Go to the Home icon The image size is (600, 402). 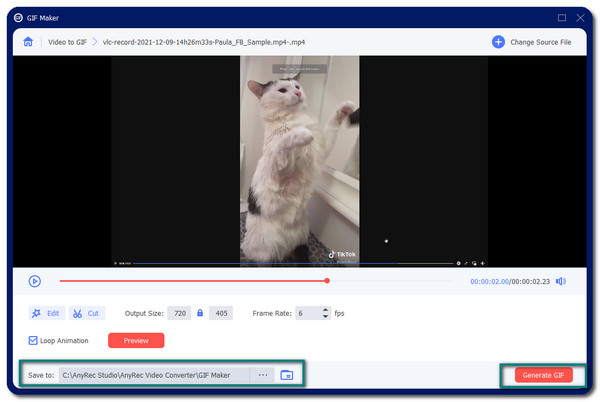(x=28, y=42)
